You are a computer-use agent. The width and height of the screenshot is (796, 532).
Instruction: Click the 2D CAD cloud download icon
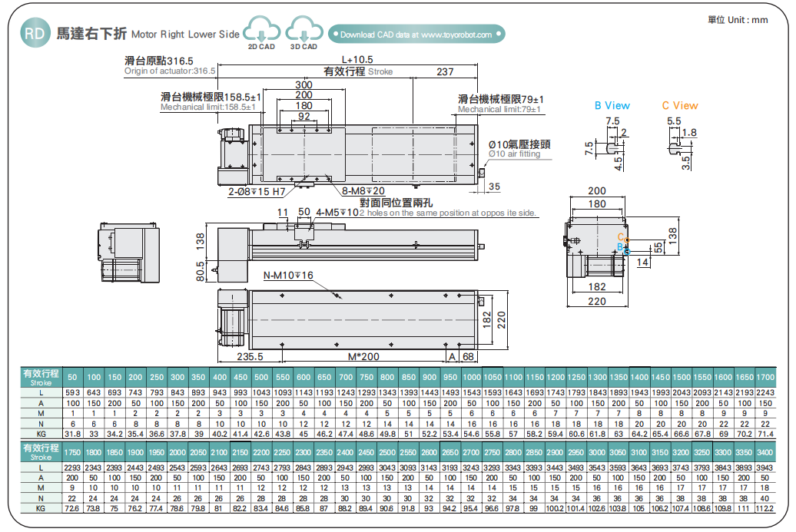pos(262,31)
